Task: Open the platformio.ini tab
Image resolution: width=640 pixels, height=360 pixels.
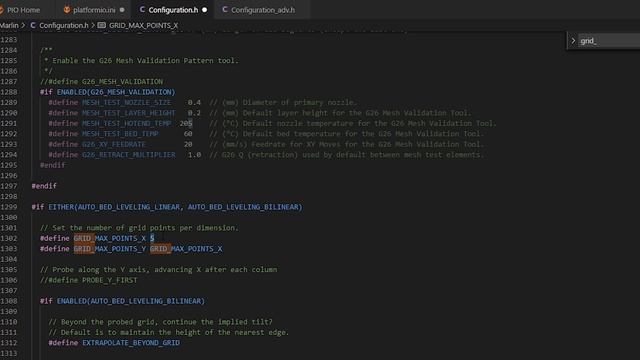Action: click(x=94, y=9)
